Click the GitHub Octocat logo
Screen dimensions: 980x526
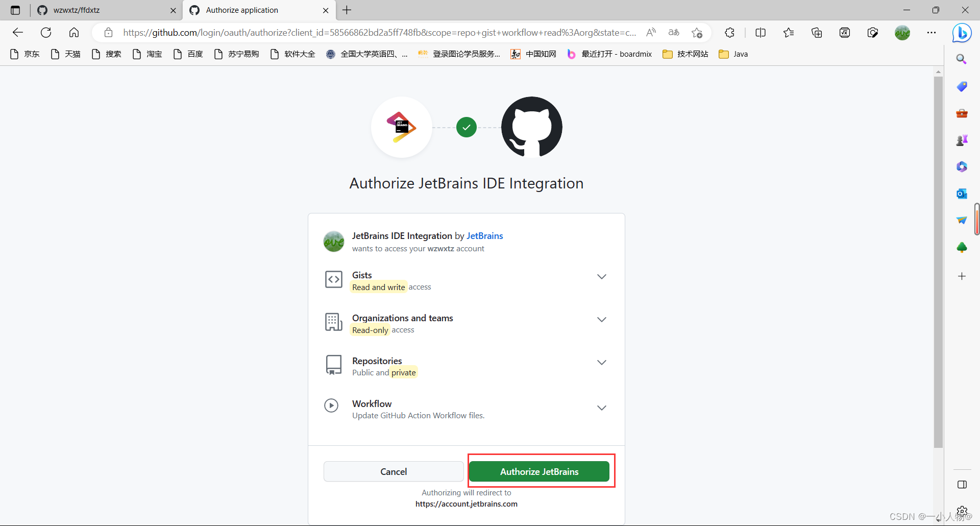(531, 127)
